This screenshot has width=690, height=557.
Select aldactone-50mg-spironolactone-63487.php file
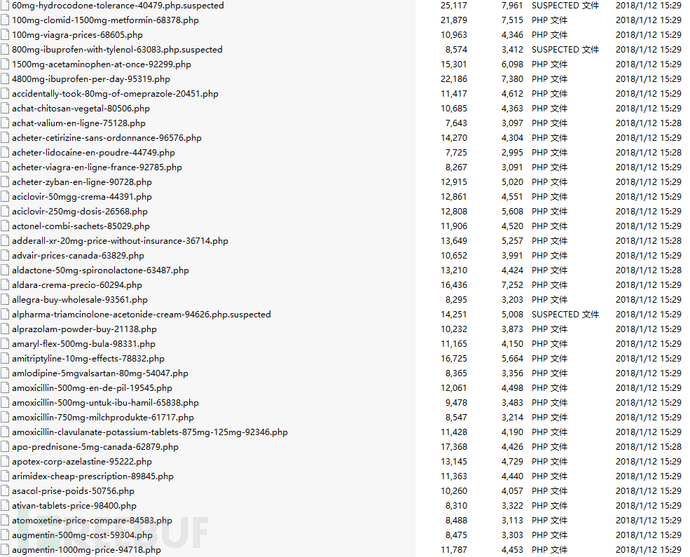100,270
